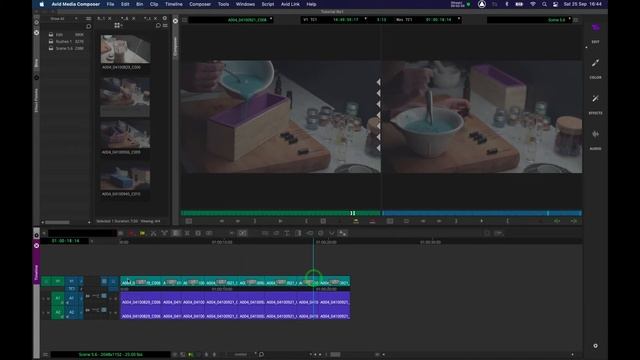The width and height of the screenshot is (640, 360).
Task: Open the bin frame view icon
Action: (x=118, y=25)
